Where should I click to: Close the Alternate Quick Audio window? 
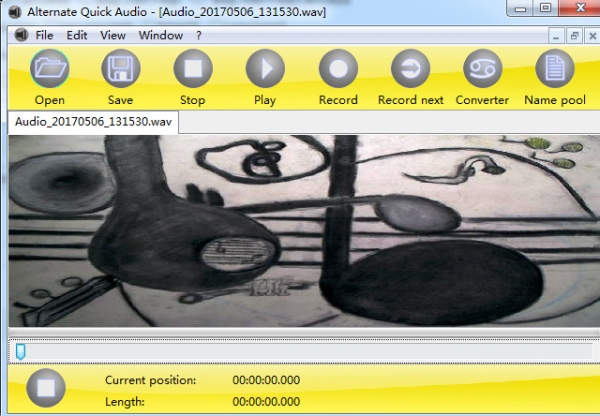[x=579, y=8]
